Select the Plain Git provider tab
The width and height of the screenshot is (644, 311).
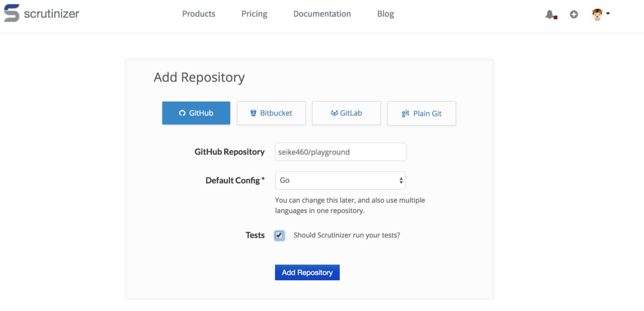pyautogui.click(x=421, y=113)
